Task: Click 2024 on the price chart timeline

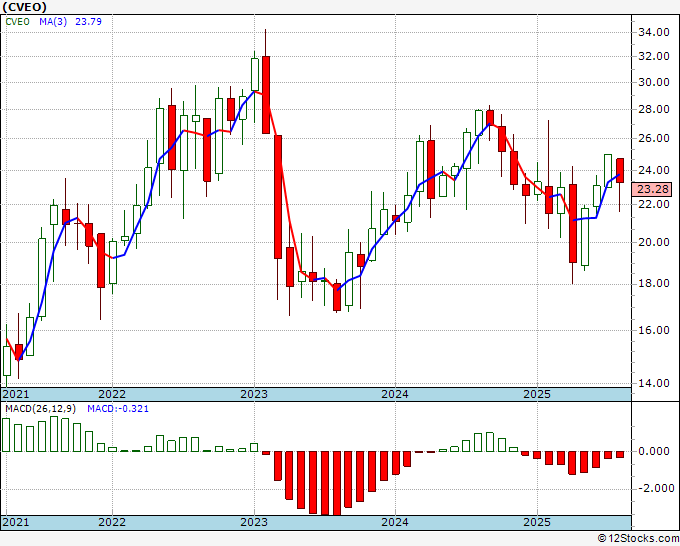Action: point(395,394)
